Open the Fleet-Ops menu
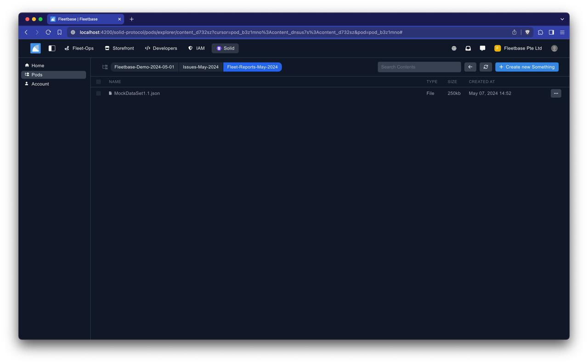 pos(79,48)
